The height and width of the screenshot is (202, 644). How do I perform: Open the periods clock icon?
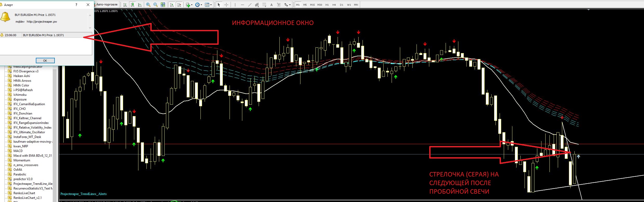click(197, 5)
